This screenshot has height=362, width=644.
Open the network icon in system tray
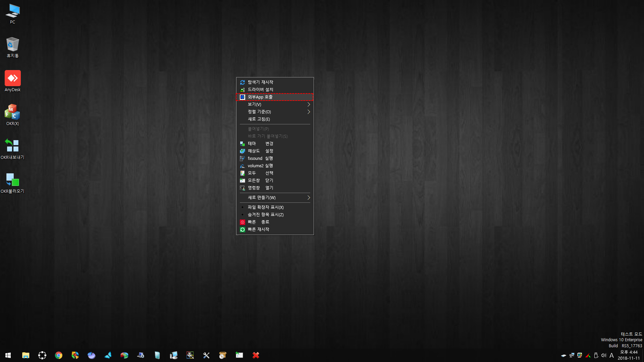pos(572,355)
